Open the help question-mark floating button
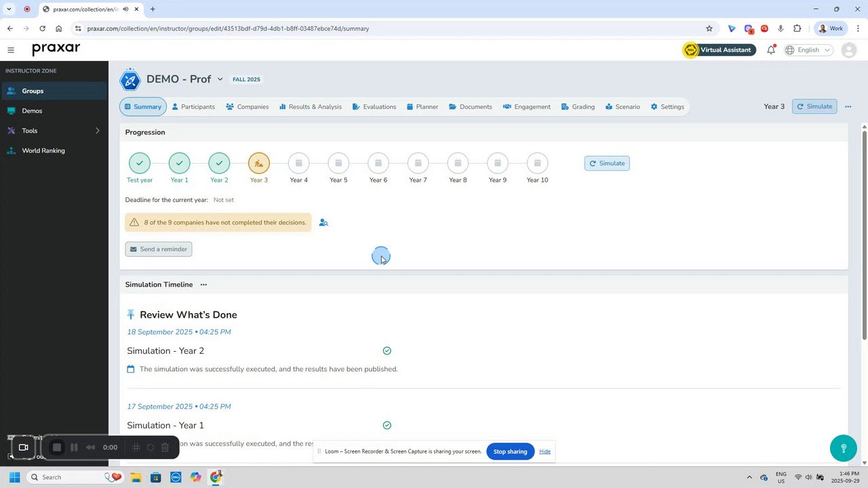Viewport: 868px width, 488px height. point(844,449)
